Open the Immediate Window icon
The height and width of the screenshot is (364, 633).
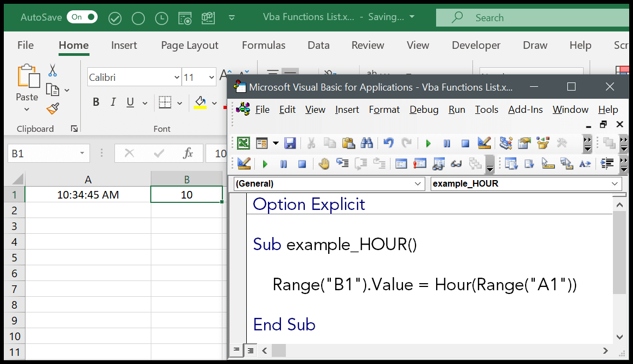[x=419, y=163]
